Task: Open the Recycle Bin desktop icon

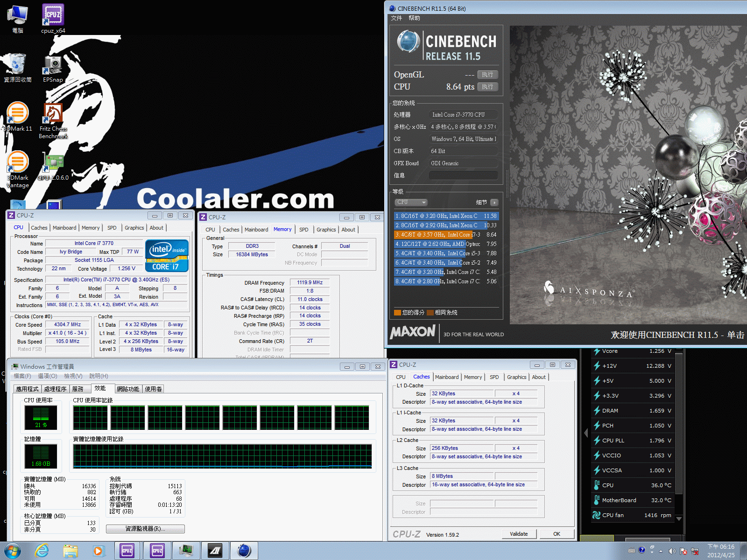Action: pos(17,68)
